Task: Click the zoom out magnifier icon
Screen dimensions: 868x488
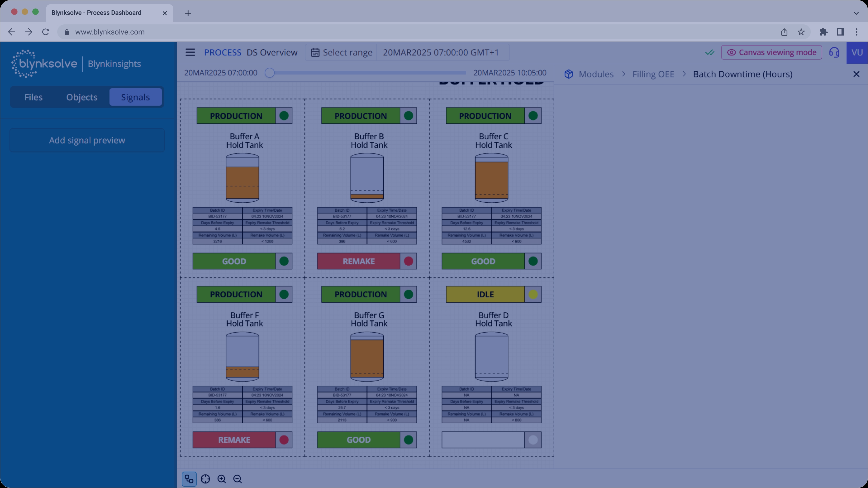Action: (x=238, y=479)
